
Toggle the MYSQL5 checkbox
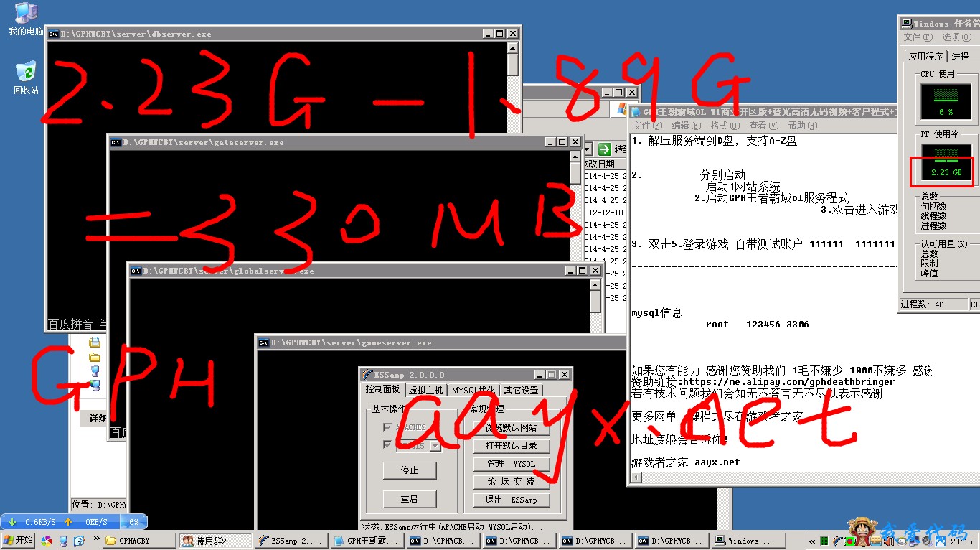coord(388,445)
